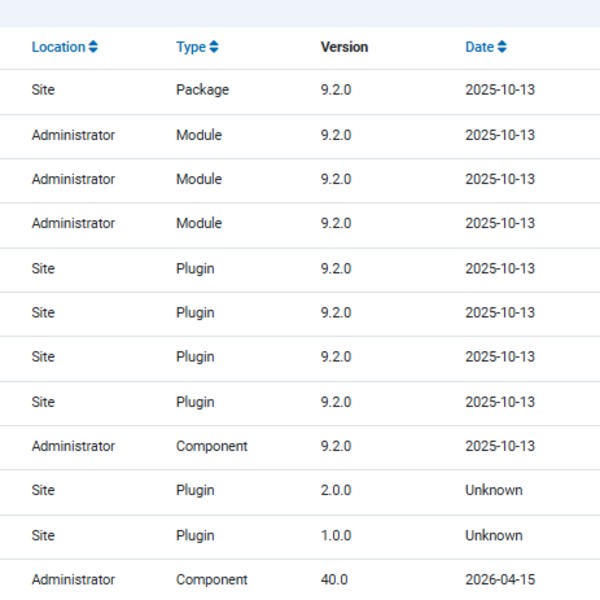Click 2025-10-13 in the Component row
This screenshot has height=600, width=600.
coord(500,446)
